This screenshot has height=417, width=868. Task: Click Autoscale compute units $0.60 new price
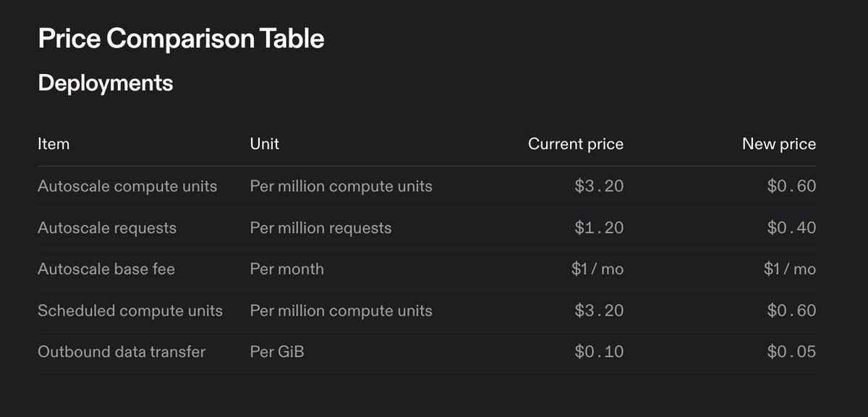click(x=792, y=186)
